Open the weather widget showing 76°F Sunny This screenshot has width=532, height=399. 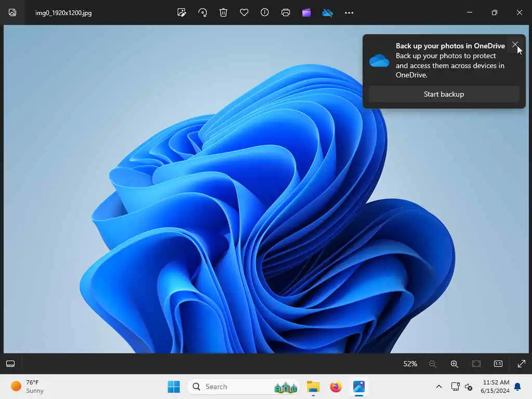27,387
